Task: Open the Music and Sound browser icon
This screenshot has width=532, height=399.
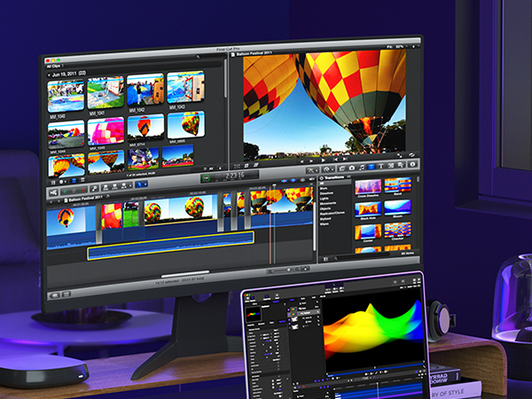Action: tap(362, 166)
